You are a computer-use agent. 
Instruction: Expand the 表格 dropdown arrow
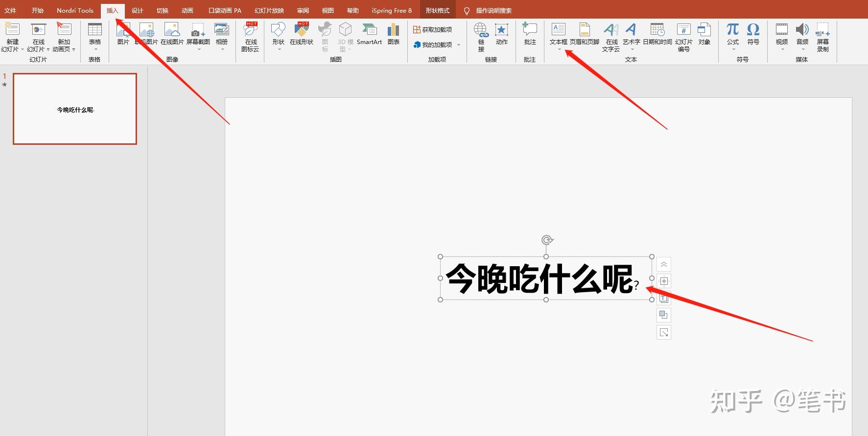coord(95,49)
